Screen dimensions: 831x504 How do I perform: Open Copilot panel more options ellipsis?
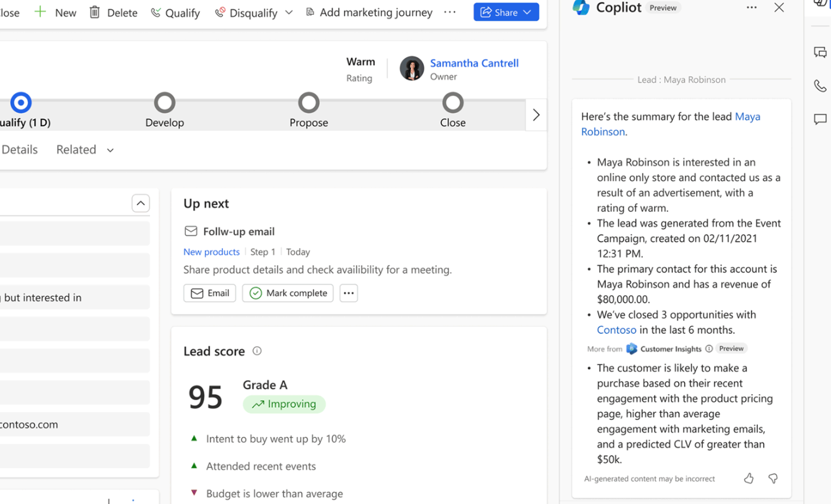tap(751, 8)
